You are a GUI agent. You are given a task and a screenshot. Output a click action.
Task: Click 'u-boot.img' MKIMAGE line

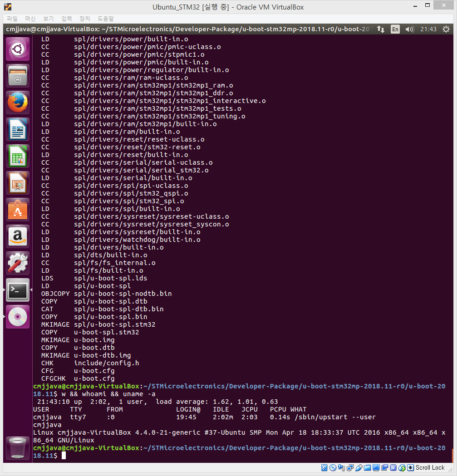(94, 340)
